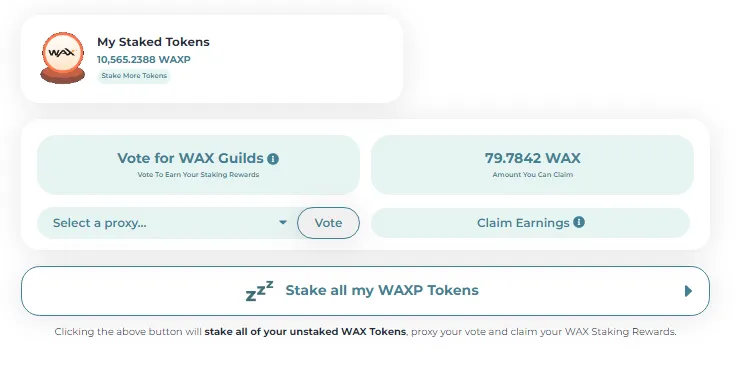Click the Vote button
This screenshot has width=752, height=376.
pyautogui.click(x=328, y=223)
